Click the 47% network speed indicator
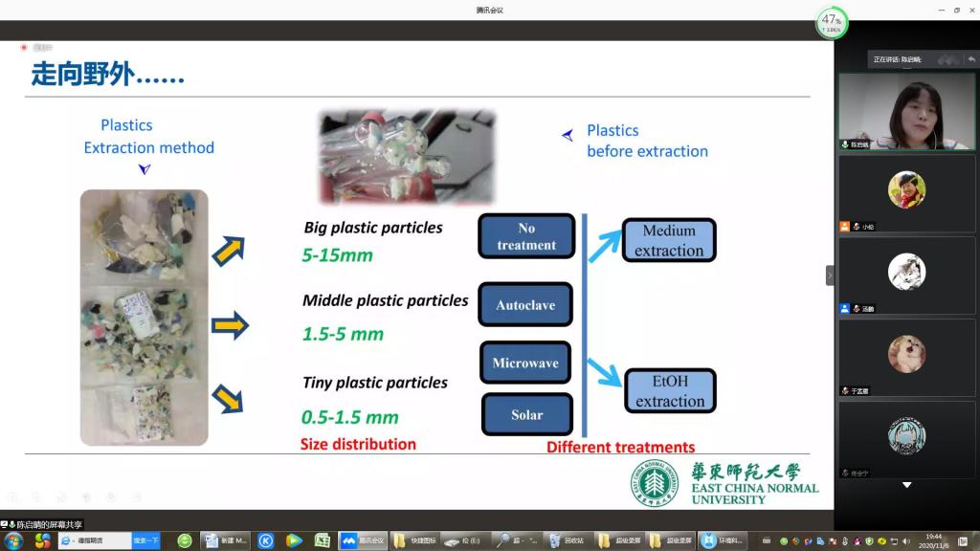980x551 pixels. pos(831,22)
